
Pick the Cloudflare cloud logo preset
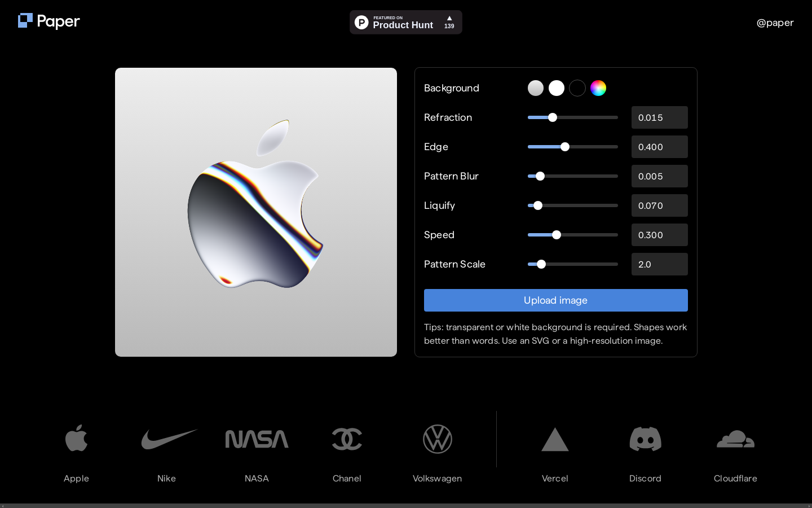coord(735,439)
